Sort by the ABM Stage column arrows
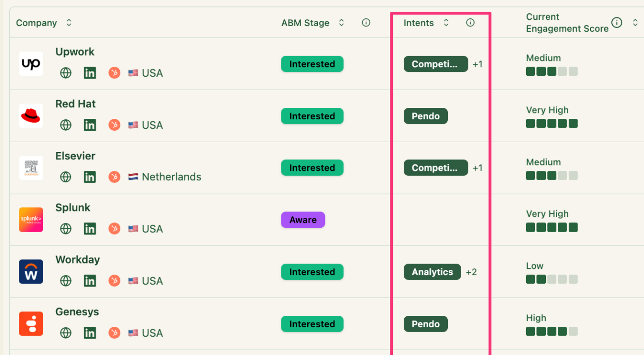This screenshot has width=644, height=355. (x=341, y=23)
